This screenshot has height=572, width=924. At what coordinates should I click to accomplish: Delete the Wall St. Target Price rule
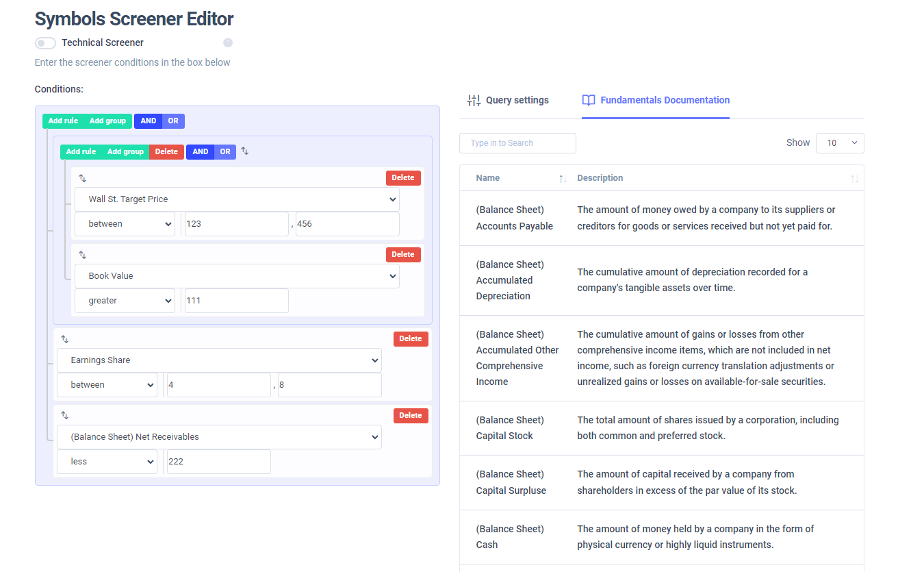pos(403,178)
